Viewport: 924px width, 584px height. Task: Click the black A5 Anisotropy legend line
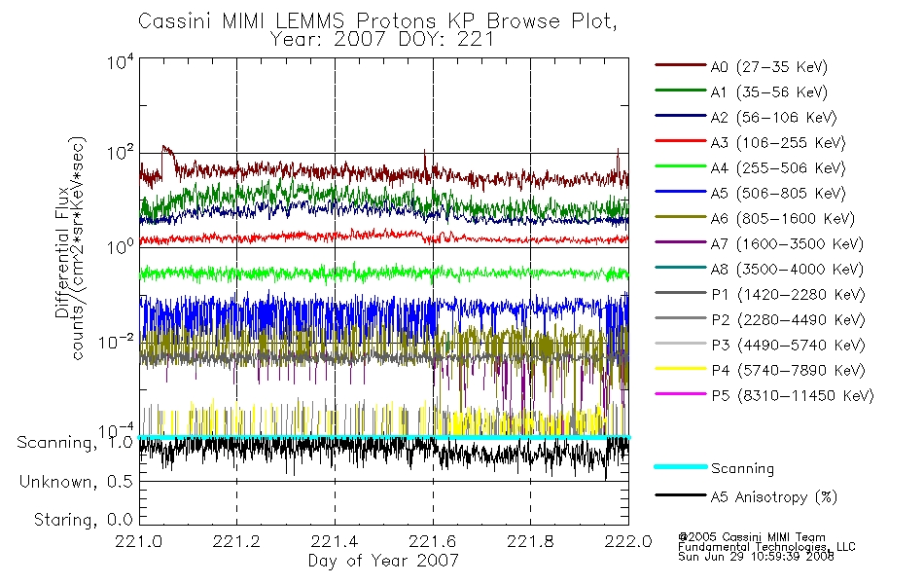680,495
